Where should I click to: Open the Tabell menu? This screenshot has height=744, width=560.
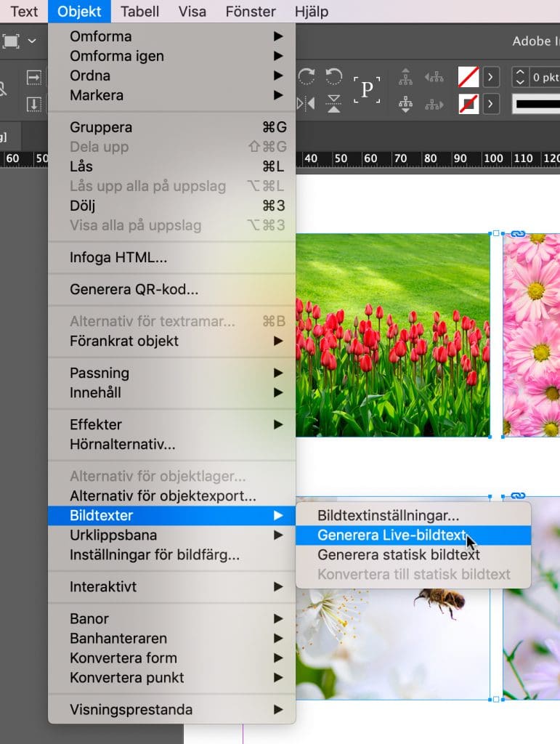pos(139,12)
